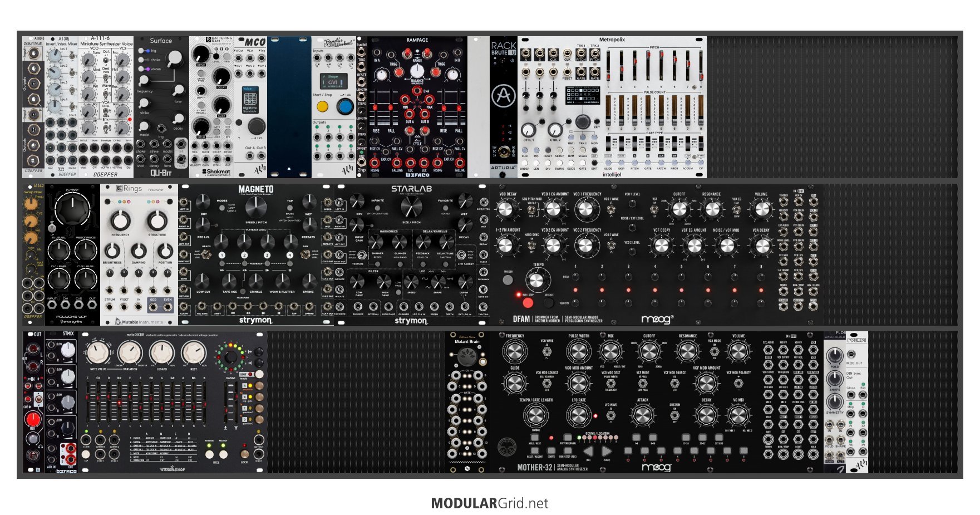The width and height of the screenshot is (980, 515).
Task: Toggle the DFAM VCO 1 Wave switch
Action: tap(611, 210)
